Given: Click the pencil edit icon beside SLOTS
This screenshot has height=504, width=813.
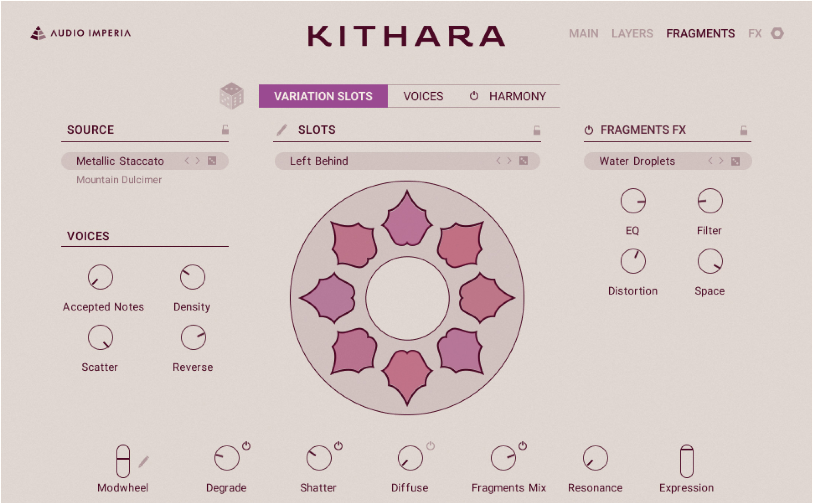Looking at the screenshot, I should (x=282, y=130).
